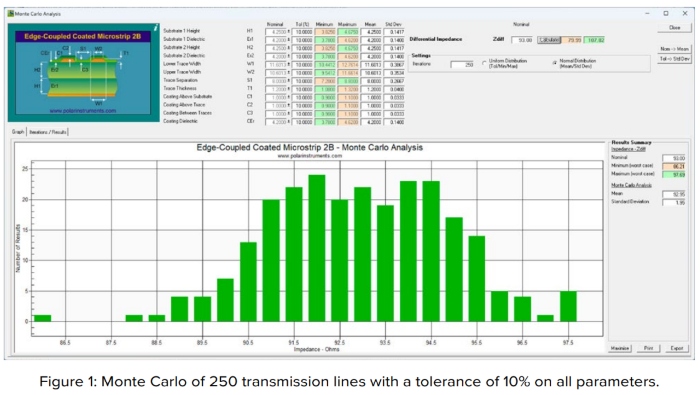Click the Export button
700x395 pixels.
(x=677, y=348)
